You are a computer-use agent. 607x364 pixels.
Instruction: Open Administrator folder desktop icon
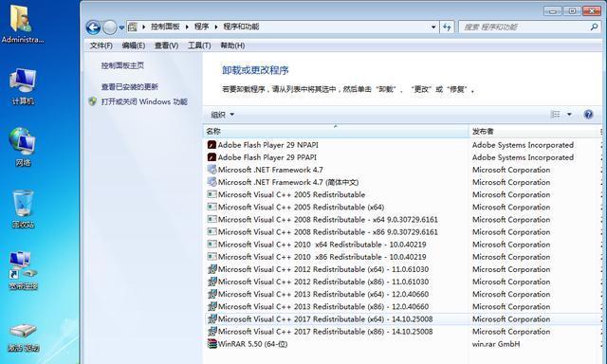pyautogui.click(x=23, y=23)
